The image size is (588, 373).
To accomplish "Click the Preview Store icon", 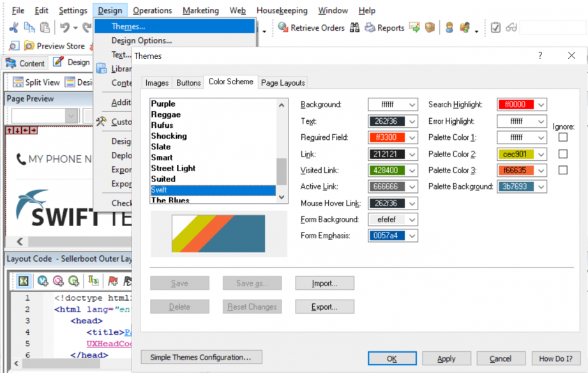I will pos(29,46).
